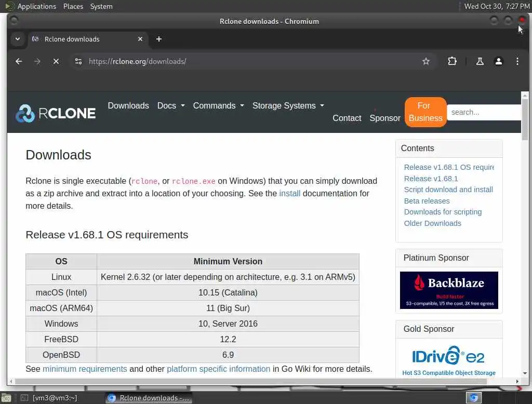The image size is (532, 404).
Task: Open the Downloads nav item
Action: (128, 106)
